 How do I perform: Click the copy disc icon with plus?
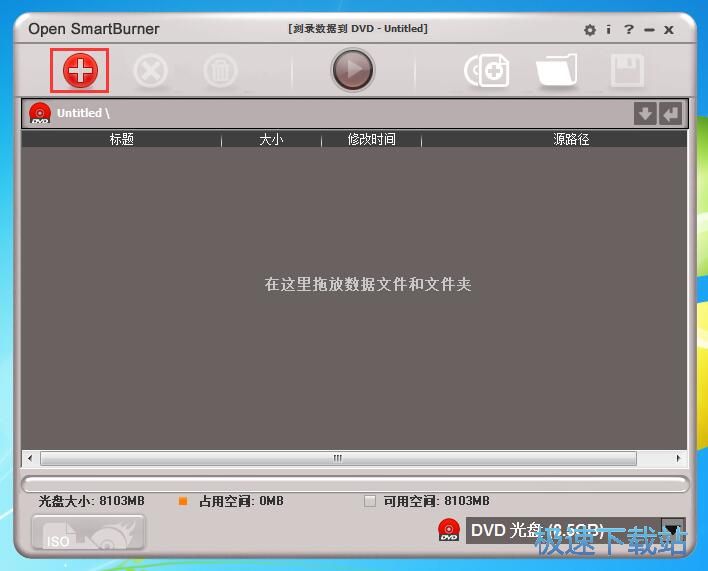486,70
